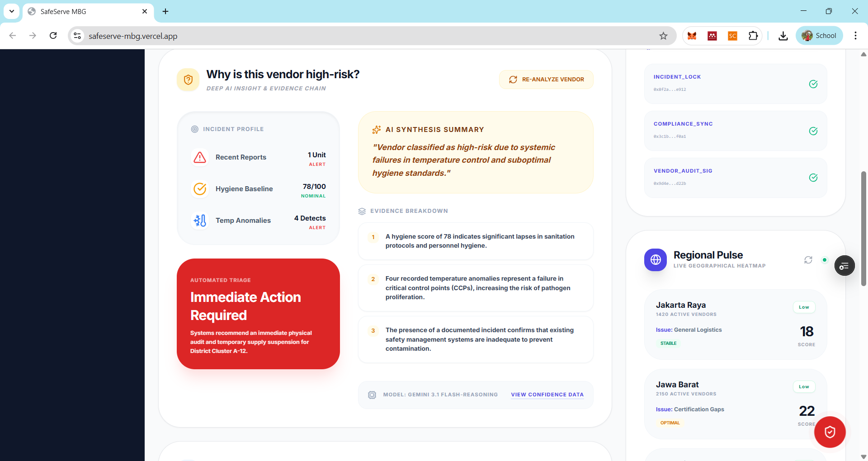
Task: Click the page vertical scrollbar thumb
Action: (x=863, y=228)
